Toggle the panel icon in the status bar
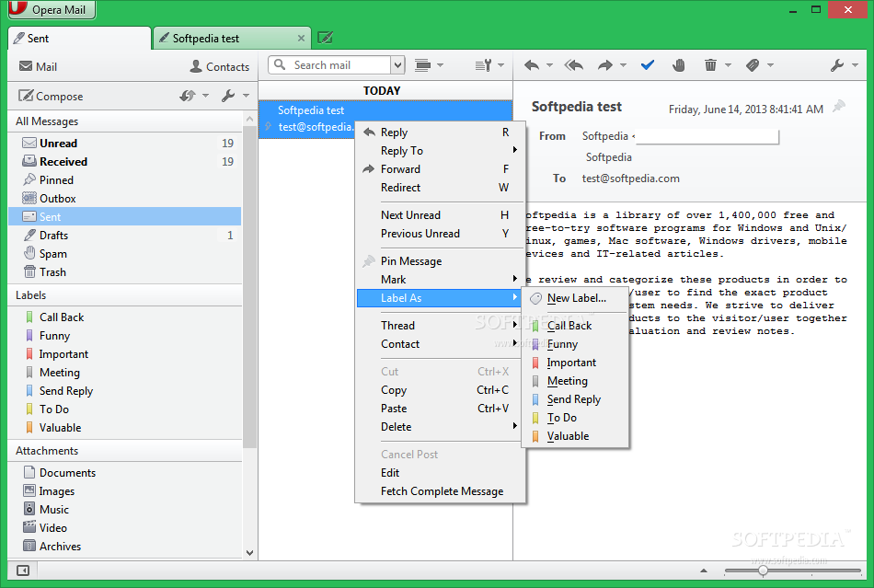The width and height of the screenshot is (874, 588). pyautogui.click(x=23, y=571)
